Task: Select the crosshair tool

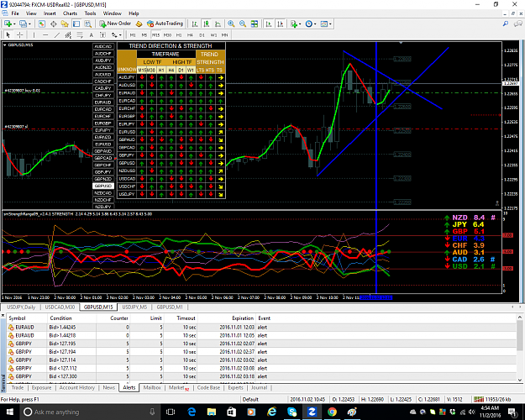Action: tap(20, 34)
